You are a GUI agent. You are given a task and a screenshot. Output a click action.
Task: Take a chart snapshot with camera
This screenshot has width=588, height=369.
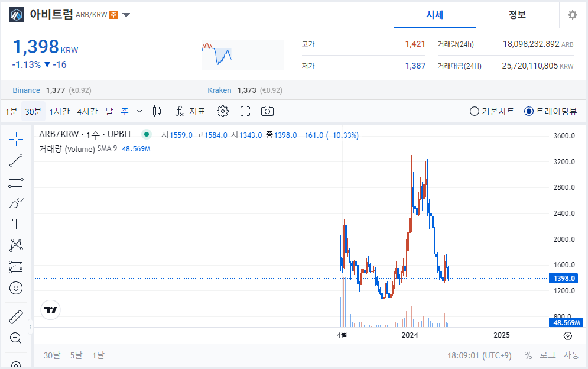tap(267, 111)
